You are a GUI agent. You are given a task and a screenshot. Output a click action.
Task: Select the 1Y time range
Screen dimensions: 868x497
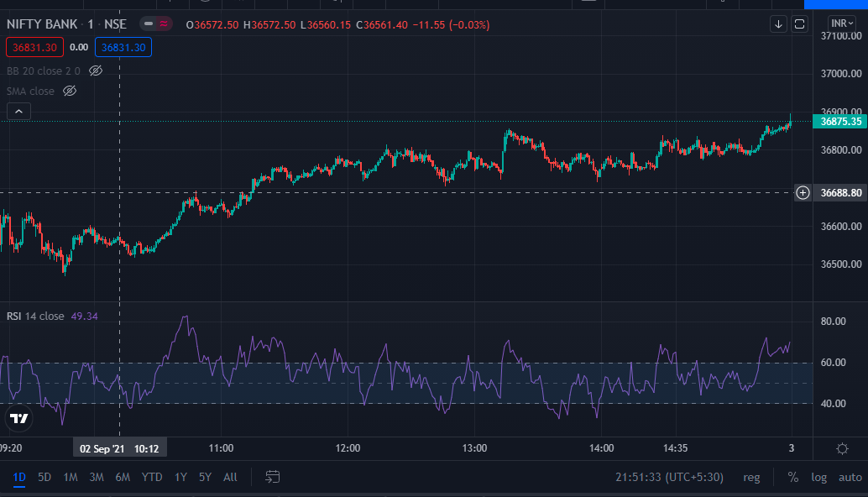point(180,477)
